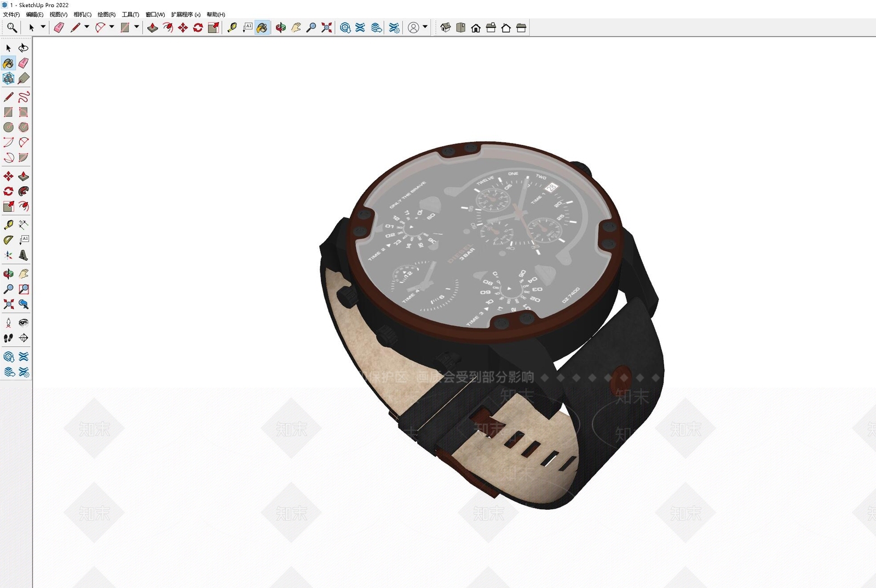Open the 工具(T) menu

pyautogui.click(x=130, y=15)
